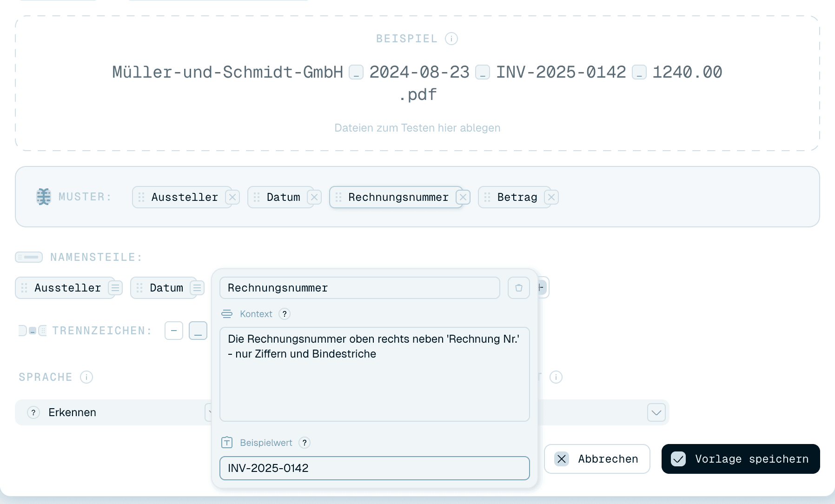Screen dimensions: 835x504
Task: Show the Kontext help tooltip
Action: click(285, 314)
